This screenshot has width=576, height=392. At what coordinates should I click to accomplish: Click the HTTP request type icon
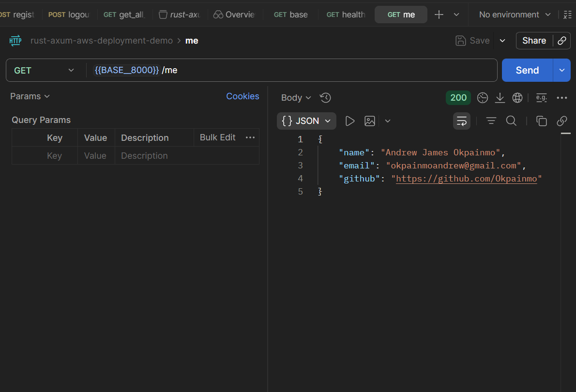pos(15,41)
